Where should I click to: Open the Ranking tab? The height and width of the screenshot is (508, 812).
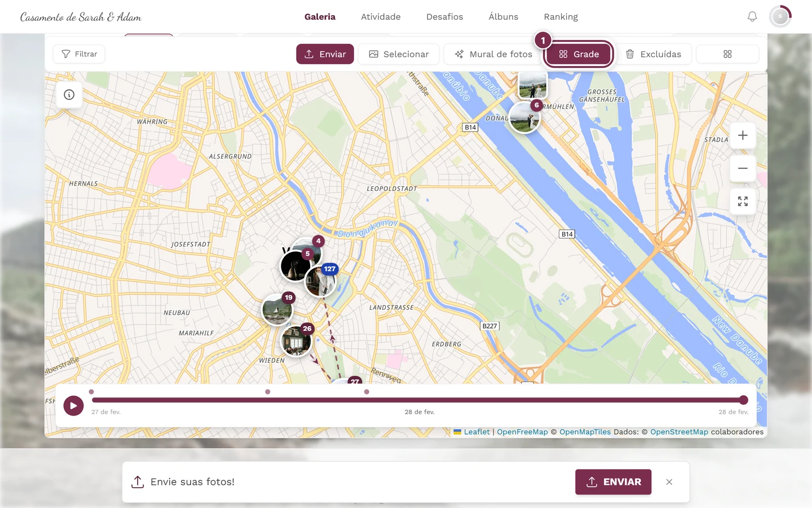click(x=561, y=17)
